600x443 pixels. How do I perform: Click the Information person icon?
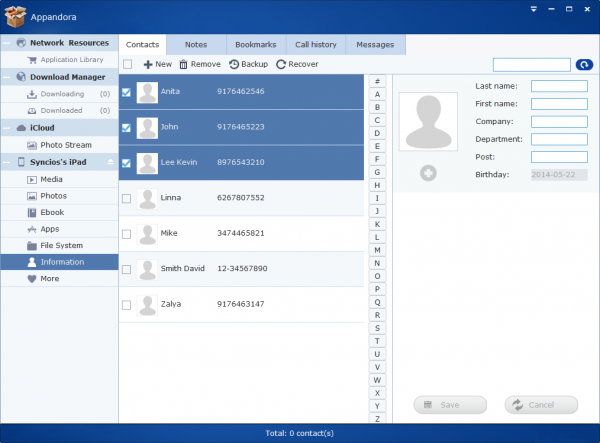coord(32,262)
